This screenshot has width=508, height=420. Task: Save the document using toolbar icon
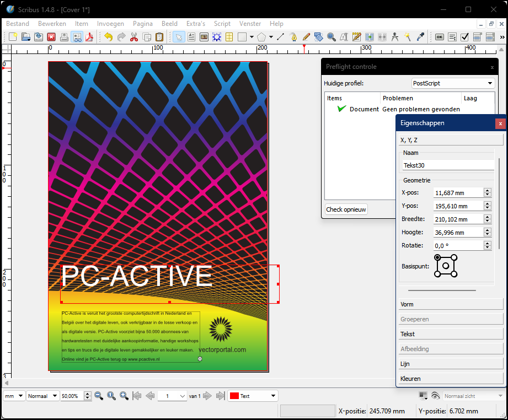[39, 37]
